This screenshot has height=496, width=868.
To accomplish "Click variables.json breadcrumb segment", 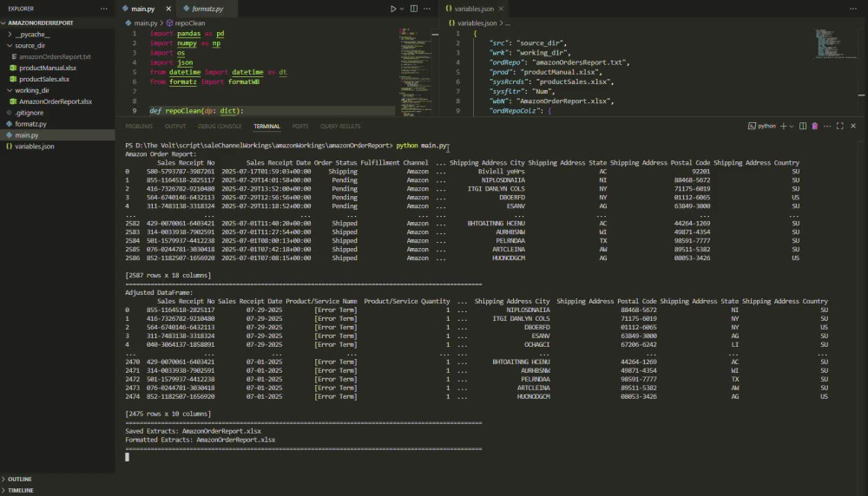I will (x=477, y=23).
